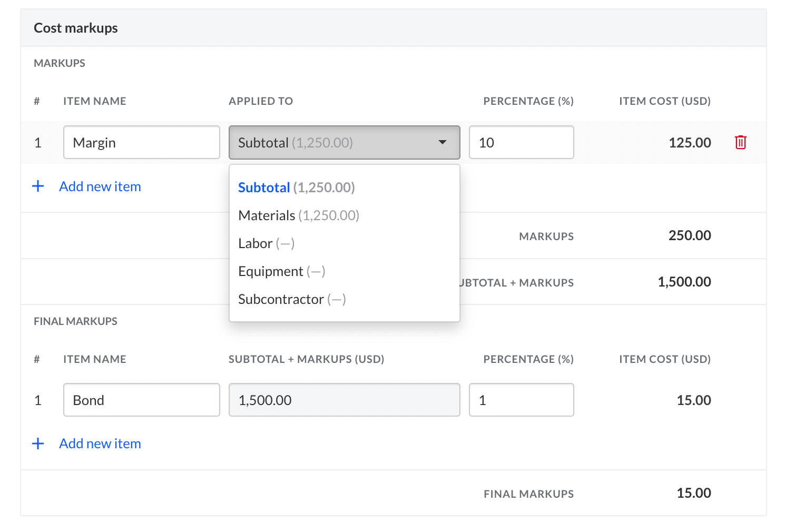Click the Bond percentage field showing 1
Image resolution: width=785 pixels, height=532 pixels.
click(x=521, y=400)
